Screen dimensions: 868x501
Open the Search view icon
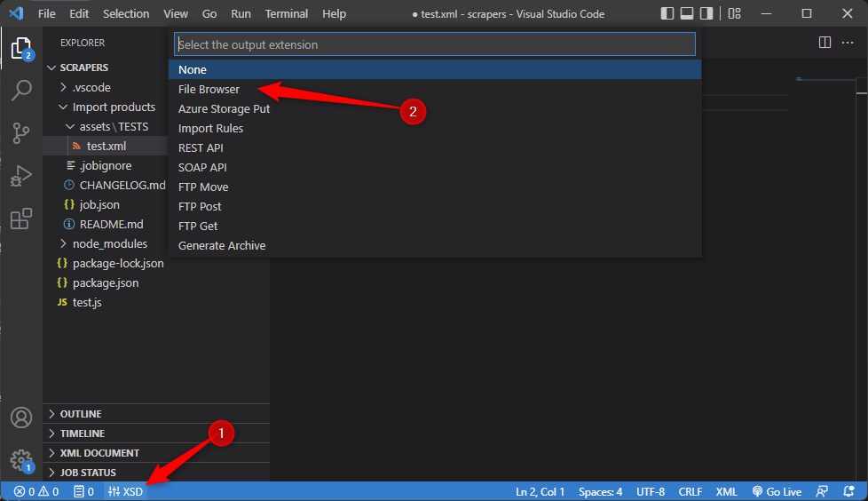tap(21, 90)
